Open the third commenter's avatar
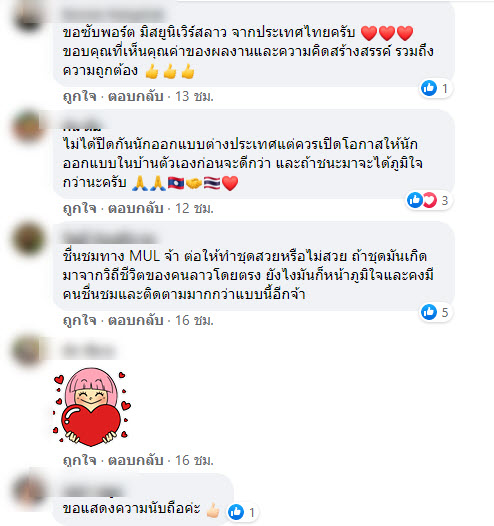Image resolution: width=494 pixels, height=526 pixels. (x=29, y=239)
